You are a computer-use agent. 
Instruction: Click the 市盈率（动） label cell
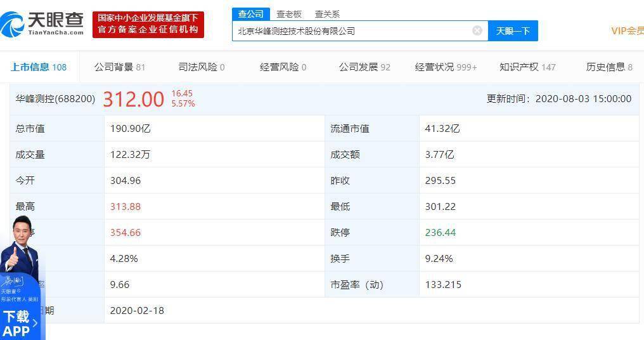(371, 285)
